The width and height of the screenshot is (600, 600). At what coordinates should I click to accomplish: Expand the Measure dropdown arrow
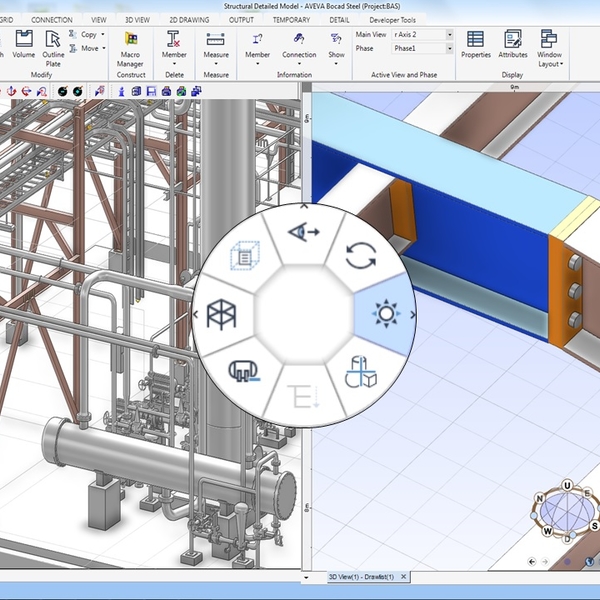[216, 64]
